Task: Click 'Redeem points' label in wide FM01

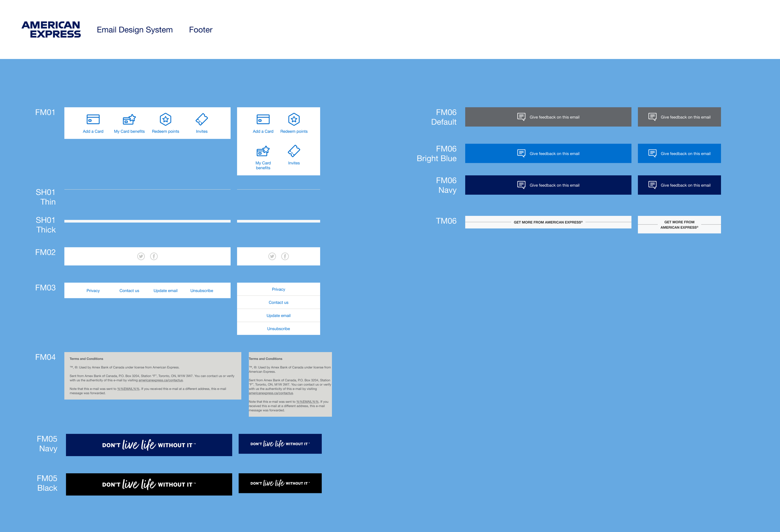Action: [165, 131]
